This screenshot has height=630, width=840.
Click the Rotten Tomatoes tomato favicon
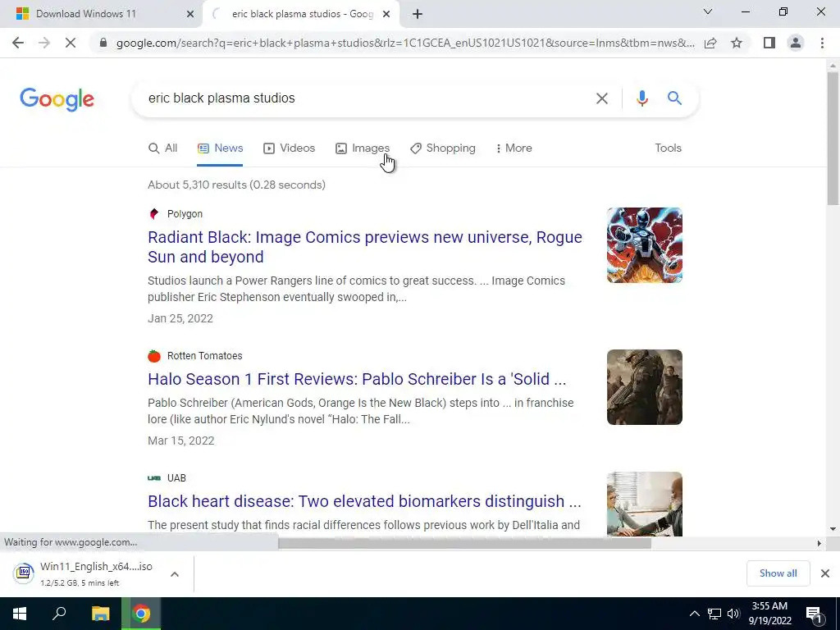[154, 356]
